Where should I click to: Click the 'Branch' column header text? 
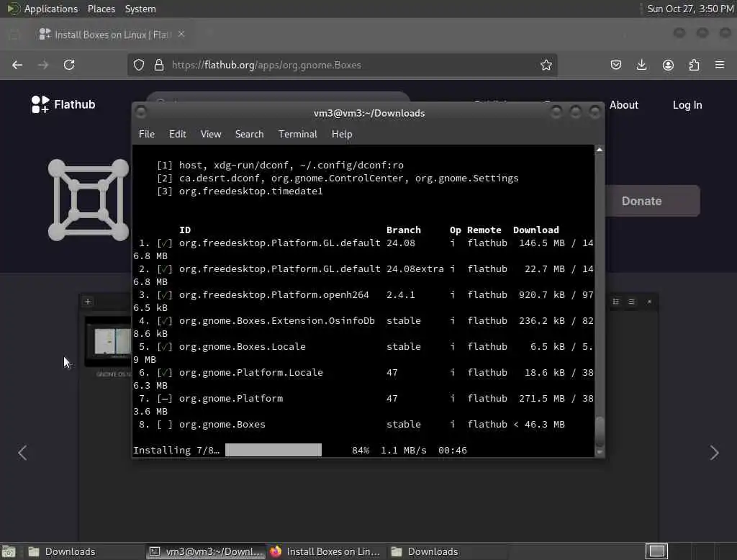point(403,230)
